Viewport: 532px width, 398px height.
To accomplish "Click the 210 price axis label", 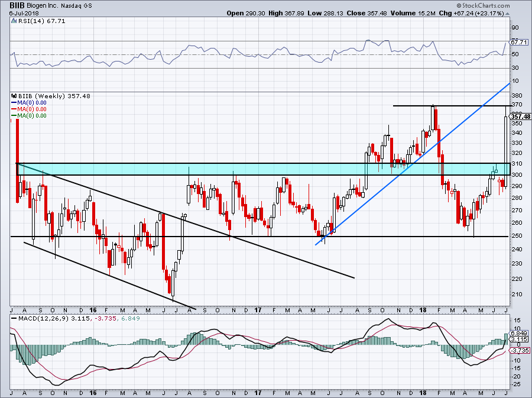I will tap(517, 294).
